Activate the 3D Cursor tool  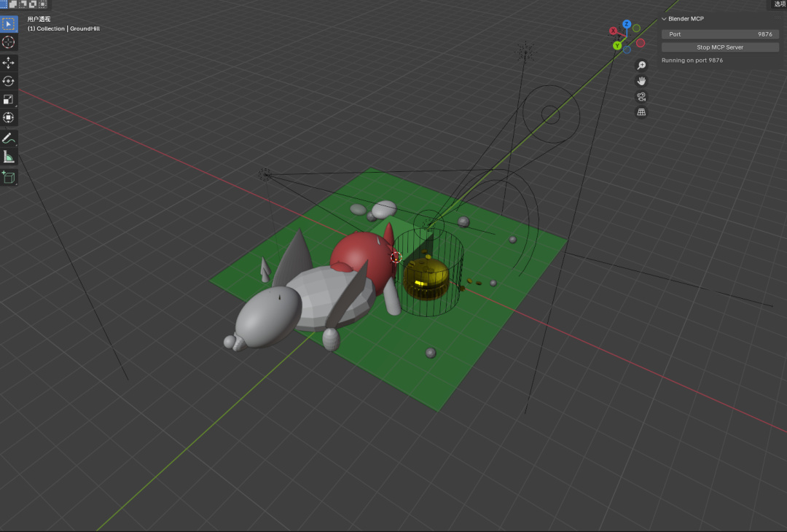(9, 42)
